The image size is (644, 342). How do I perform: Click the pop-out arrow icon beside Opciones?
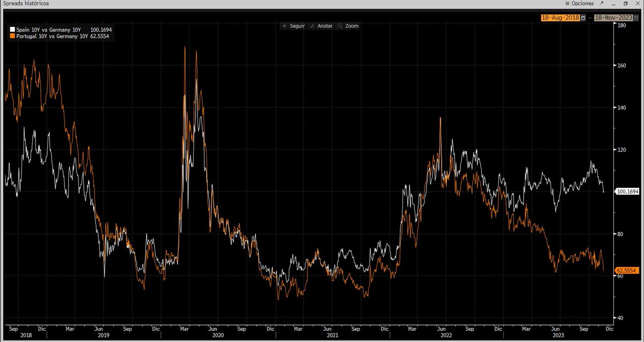click(603, 3)
